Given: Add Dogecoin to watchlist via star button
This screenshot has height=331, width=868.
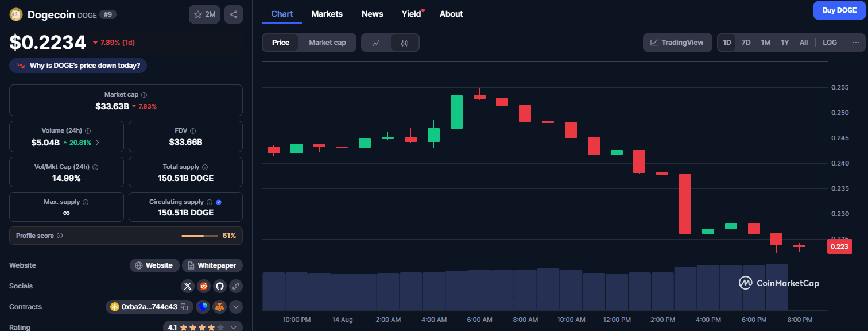Looking at the screenshot, I should pos(204,14).
